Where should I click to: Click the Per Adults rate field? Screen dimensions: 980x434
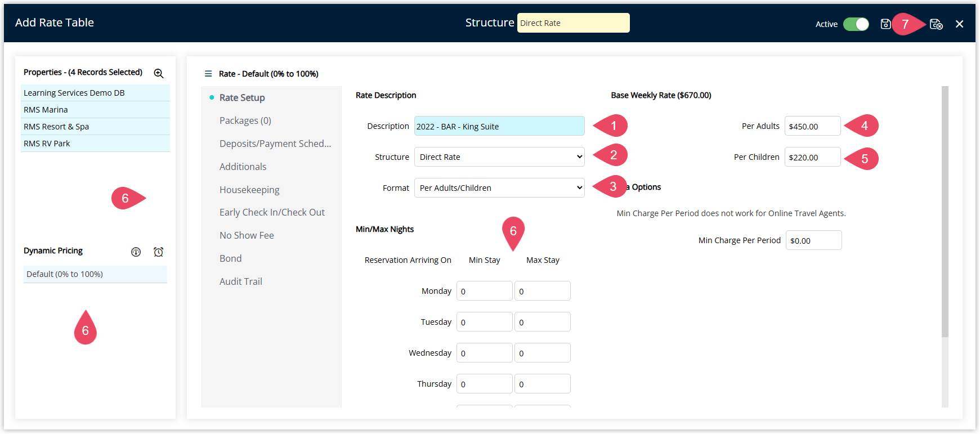coord(812,126)
